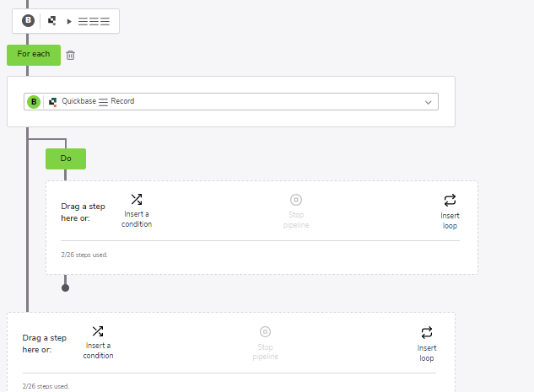Expand dropdown chevron of Record field
Viewport: 534px width, 392px height.
click(428, 102)
